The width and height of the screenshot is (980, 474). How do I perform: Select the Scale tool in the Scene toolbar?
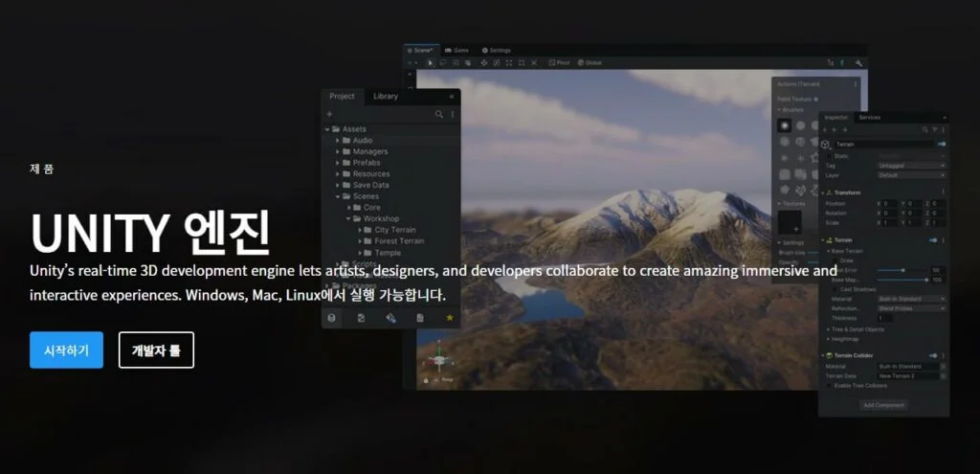click(x=509, y=62)
